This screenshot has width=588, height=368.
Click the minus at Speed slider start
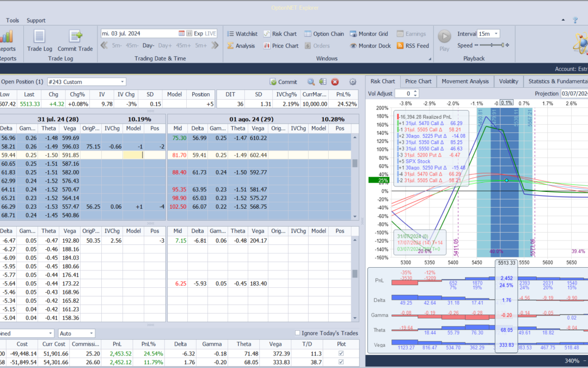(476, 45)
